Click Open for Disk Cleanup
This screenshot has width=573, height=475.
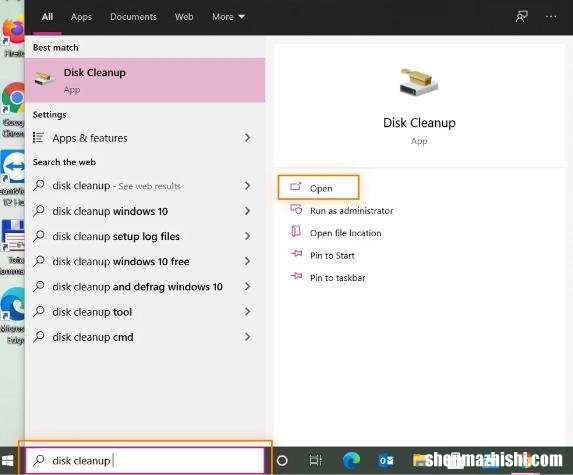click(x=318, y=187)
